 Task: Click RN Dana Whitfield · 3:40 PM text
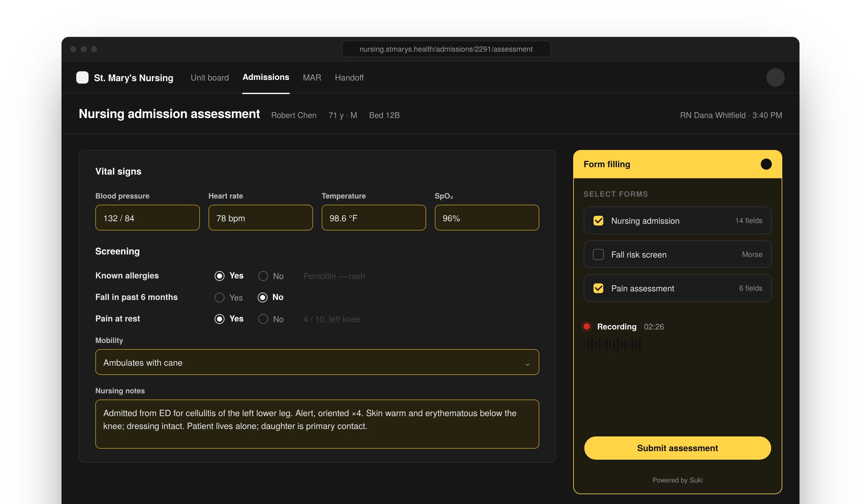[x=731, y=116]
